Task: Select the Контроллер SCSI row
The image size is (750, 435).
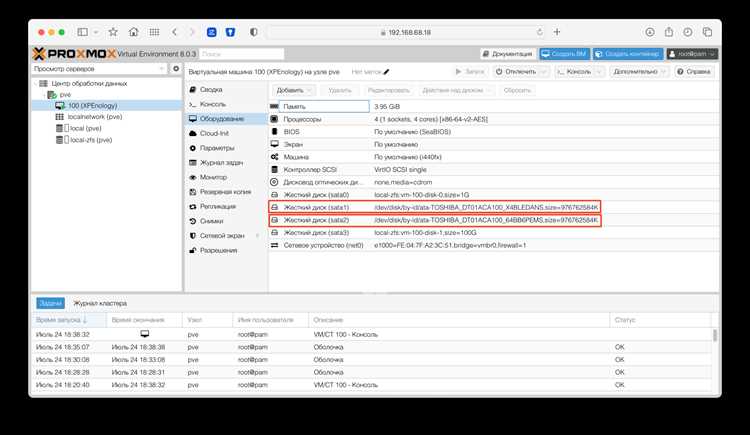Action: pos(494,169)
